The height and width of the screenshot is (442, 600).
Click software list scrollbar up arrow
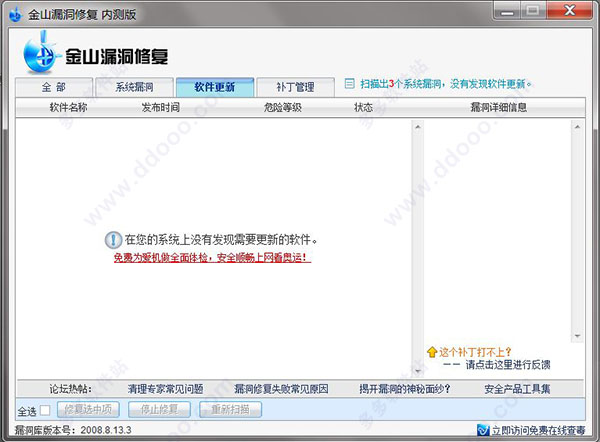pyautogui.click(x=417, y=127)
